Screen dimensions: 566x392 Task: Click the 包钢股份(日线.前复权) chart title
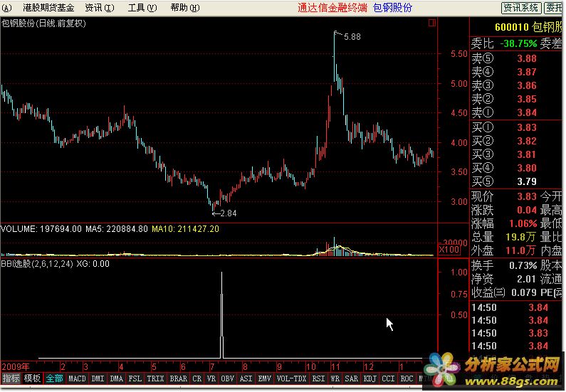[43, 23]
